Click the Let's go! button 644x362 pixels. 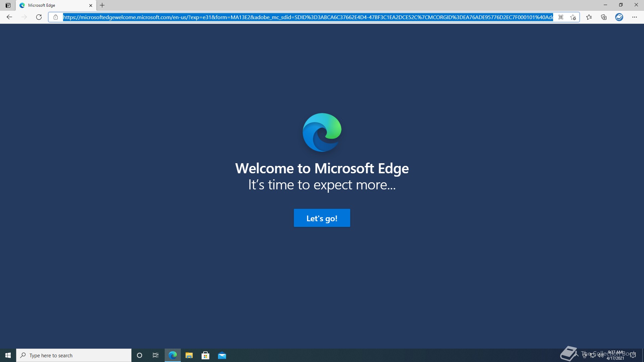[x=322, y=218]
